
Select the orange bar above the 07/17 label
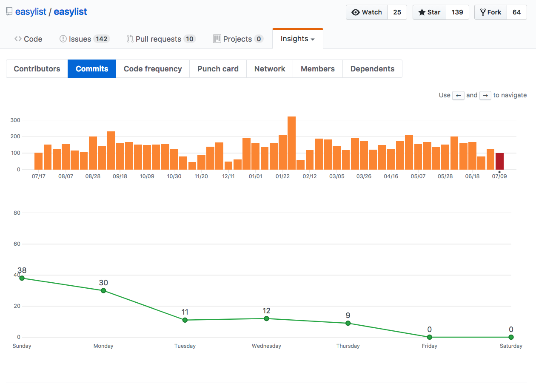pos(38,161)
